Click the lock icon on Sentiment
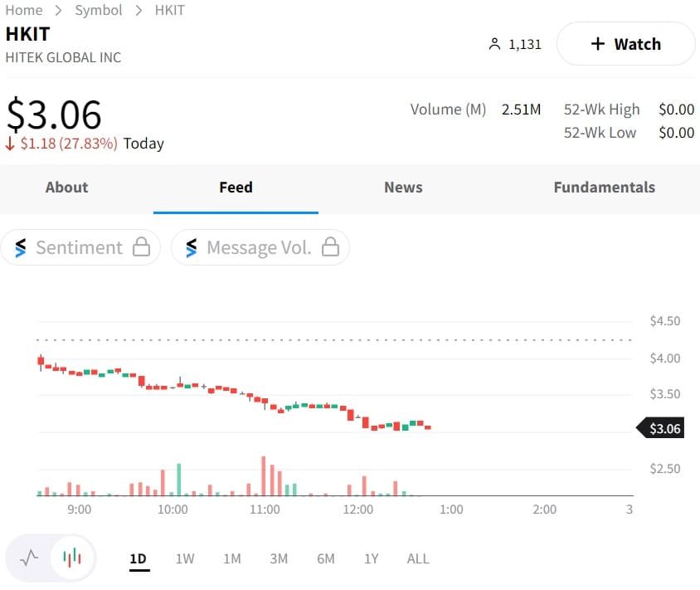Image resolution: width=700 pixels, height=590 pixels. tap(142, 247)
